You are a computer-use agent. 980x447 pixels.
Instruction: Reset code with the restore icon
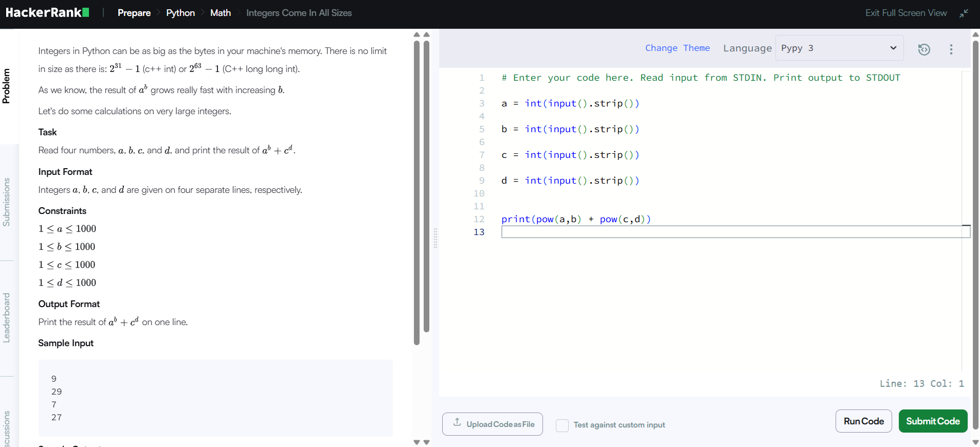click(924, 49)
